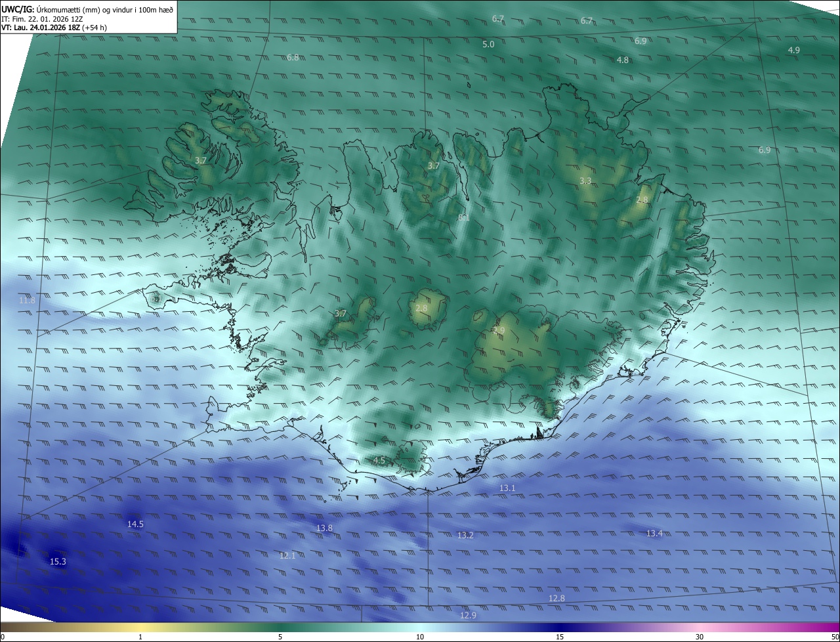Click the legend tick labelled 0

pos(3,637)
